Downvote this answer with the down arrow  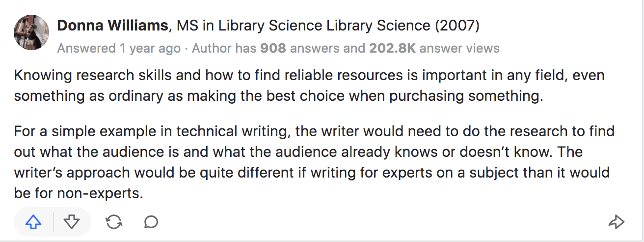pyautogui.click(x=72, y=222)
